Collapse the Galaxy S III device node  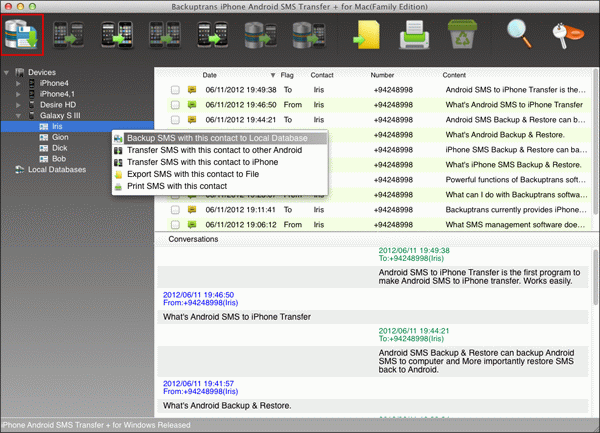18,116
